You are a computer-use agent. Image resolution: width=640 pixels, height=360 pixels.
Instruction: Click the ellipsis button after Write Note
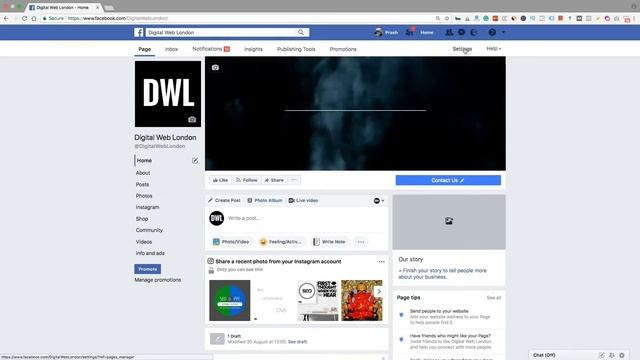pos(361,242)
